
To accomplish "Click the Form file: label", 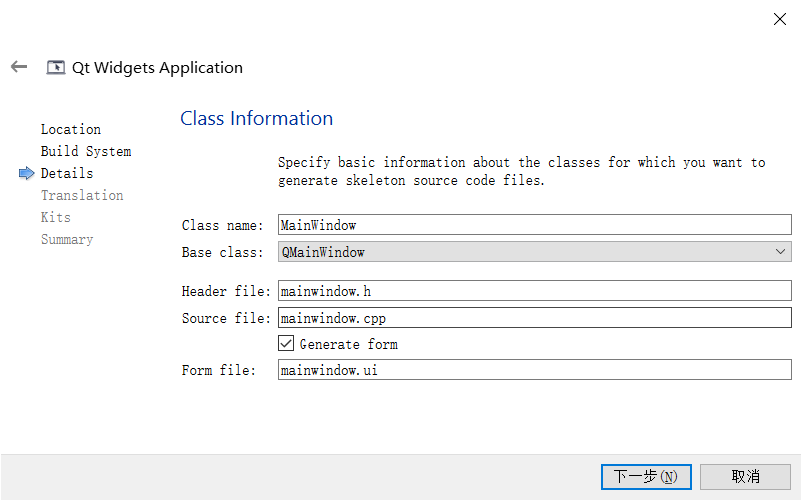I will tap(219, 370).
